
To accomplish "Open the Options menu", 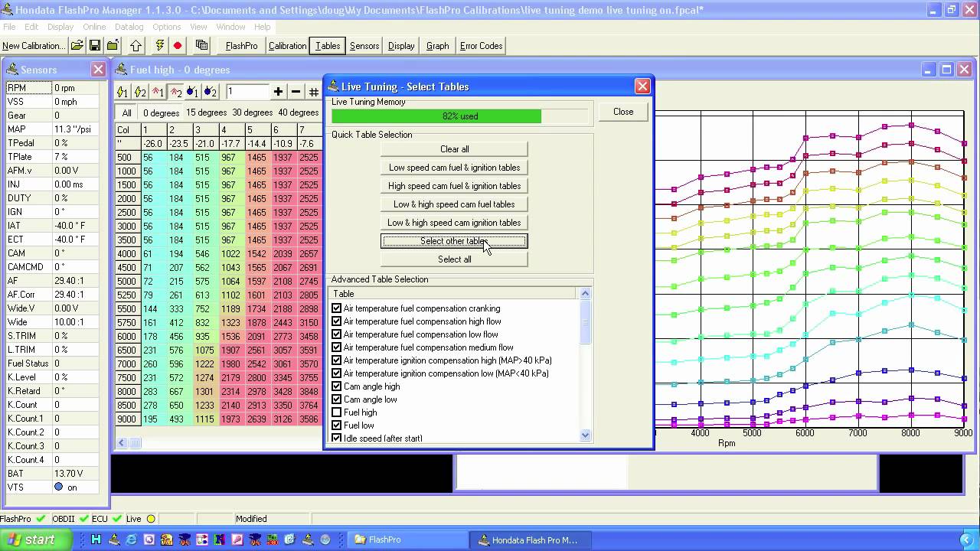I will tap(167, 27).
